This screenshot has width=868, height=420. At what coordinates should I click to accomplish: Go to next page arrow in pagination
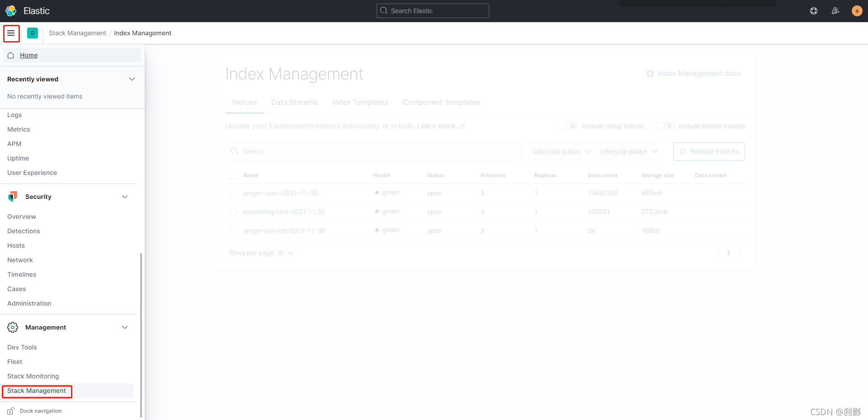pos(740,253)
